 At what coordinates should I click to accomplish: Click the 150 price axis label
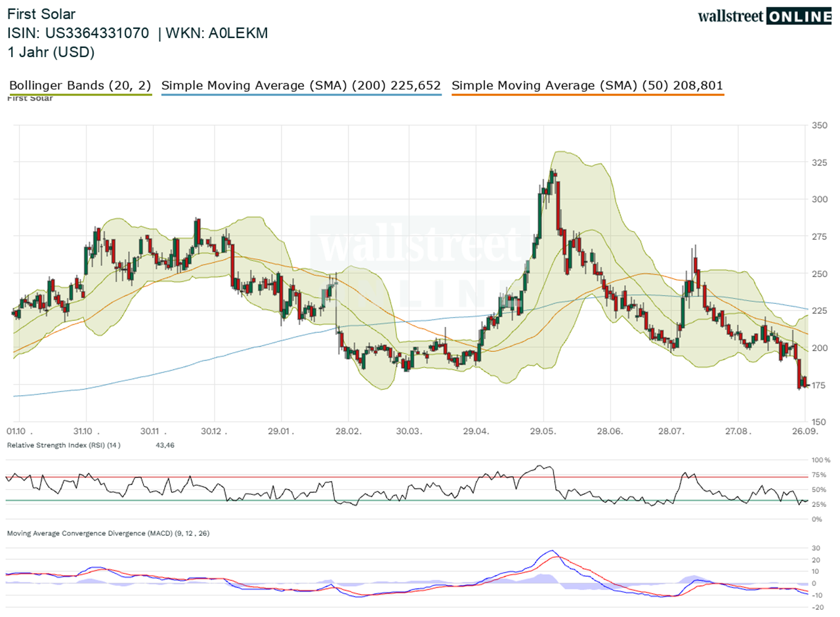818,422
